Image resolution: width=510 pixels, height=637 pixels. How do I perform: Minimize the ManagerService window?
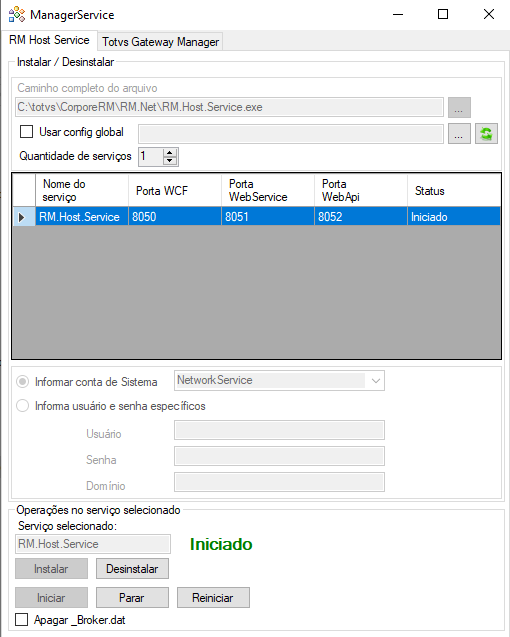tap(398, 15)
